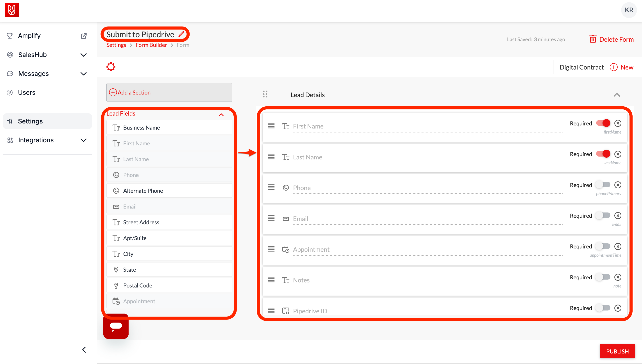Viewport: 642px width, 364px height.
Task: Click the pencil icon to rename form
Action: point(182,34)
